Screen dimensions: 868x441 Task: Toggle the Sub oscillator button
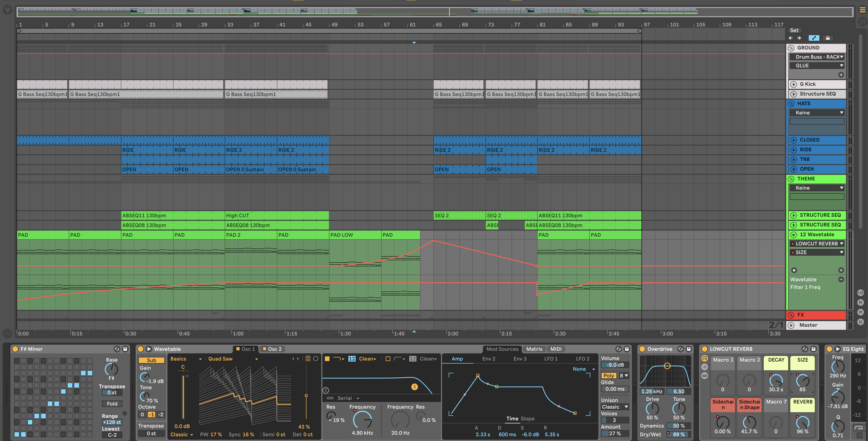(151, 360)
